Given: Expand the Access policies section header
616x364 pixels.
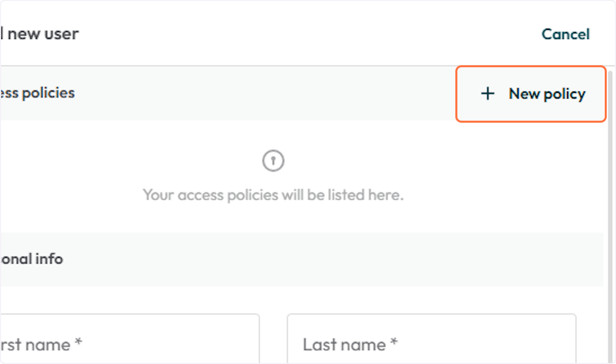Looking at the screenshot, I should (x=37, y=93).
